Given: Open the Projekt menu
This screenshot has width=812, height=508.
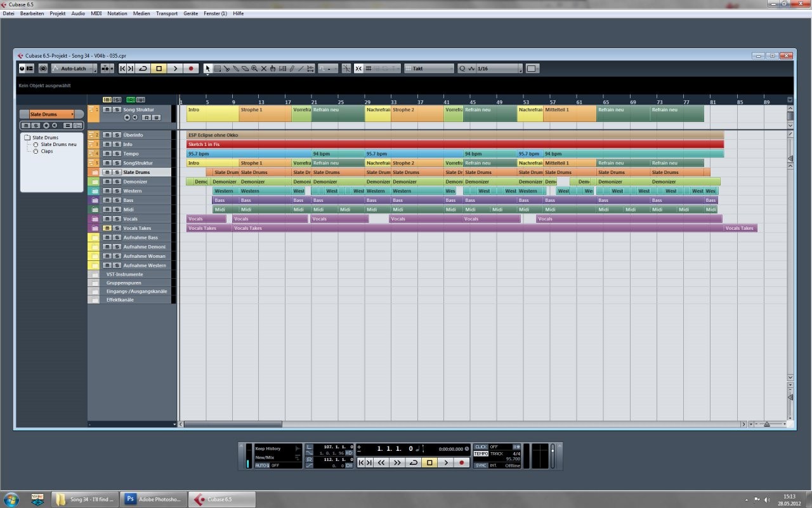Looking at the screenshot, I should [x=58, y=13].
